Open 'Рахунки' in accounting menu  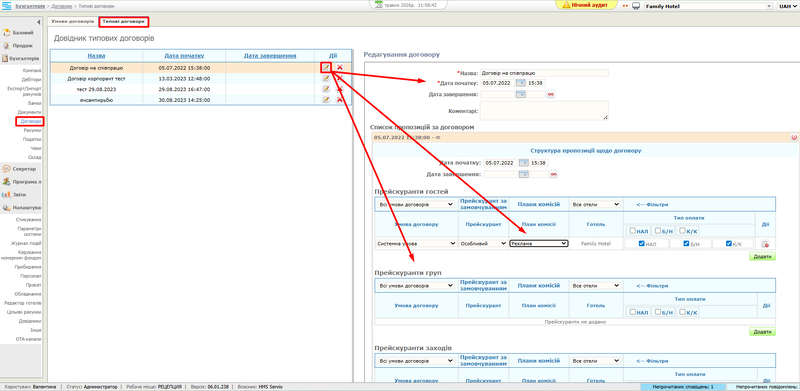[x=32, y=130]
